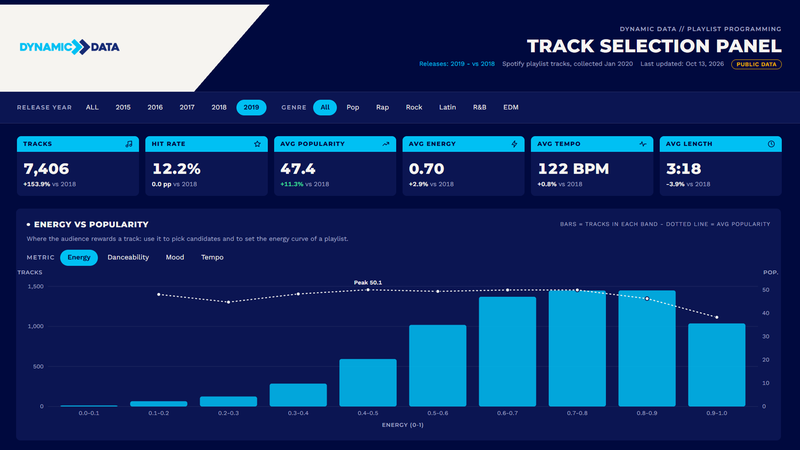Viewport: 800px width, 450px height.
Task: Click the 0.6-0.7 energy bar
Action: pos(508,352)
